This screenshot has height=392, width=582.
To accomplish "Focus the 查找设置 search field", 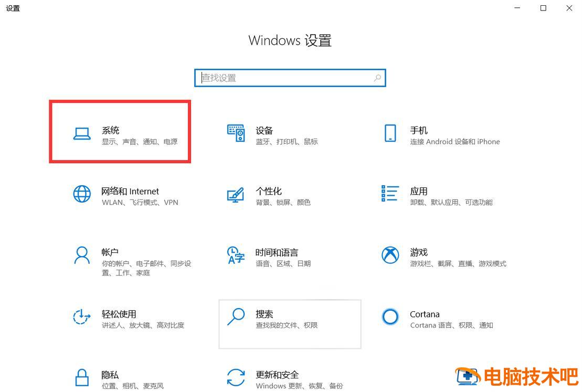I will [x=290, y=78].
